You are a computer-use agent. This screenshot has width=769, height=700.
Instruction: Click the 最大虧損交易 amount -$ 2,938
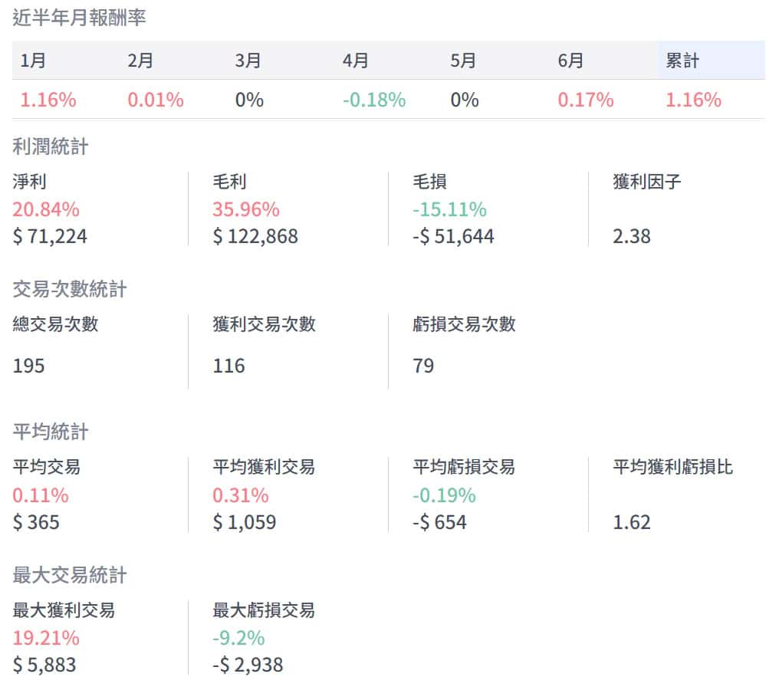click(x=248, y=665)
